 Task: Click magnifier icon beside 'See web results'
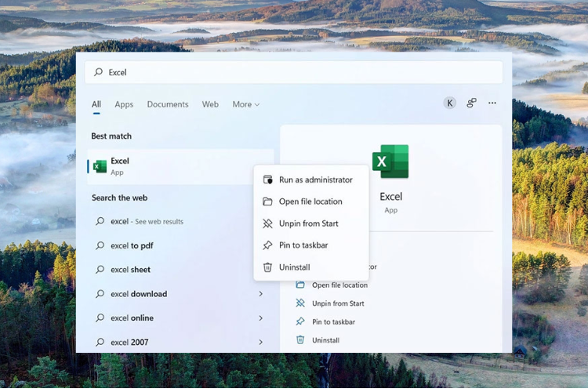coord(100,221)
